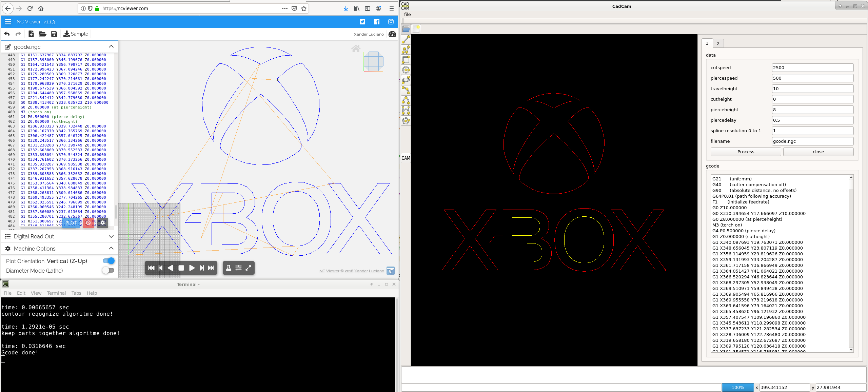The image size is (868, 392).
Task: Open the CAM panel button in CadCam toolbar
Action: 406,158
